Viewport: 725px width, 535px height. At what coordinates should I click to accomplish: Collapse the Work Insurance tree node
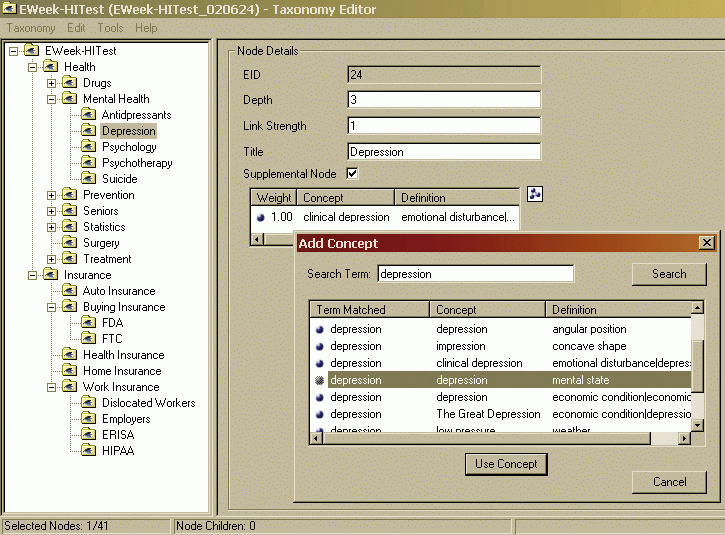tap(51, 387)
